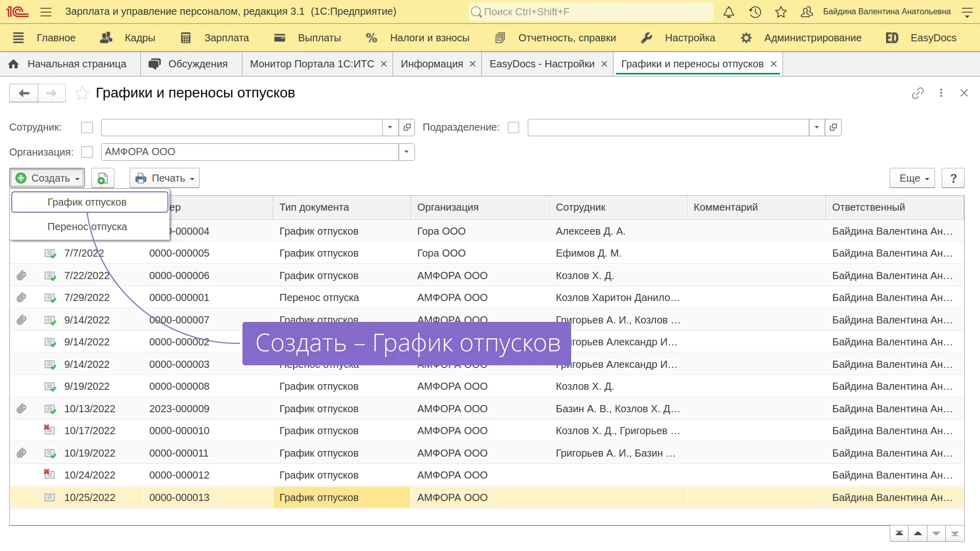The width and height of the screenshot is (980, 551).
Task: Open the history clock icon
Action: 755,12
